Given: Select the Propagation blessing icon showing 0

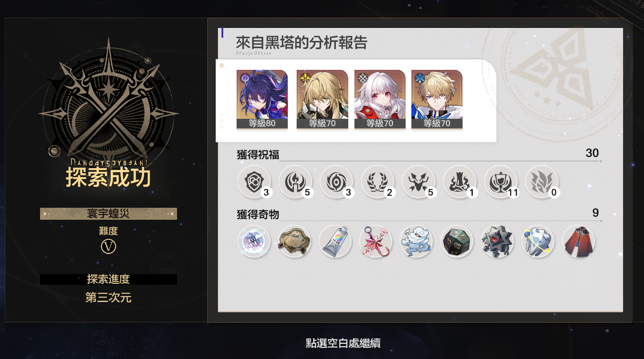Looking at the screenshot, I should 542,182.
